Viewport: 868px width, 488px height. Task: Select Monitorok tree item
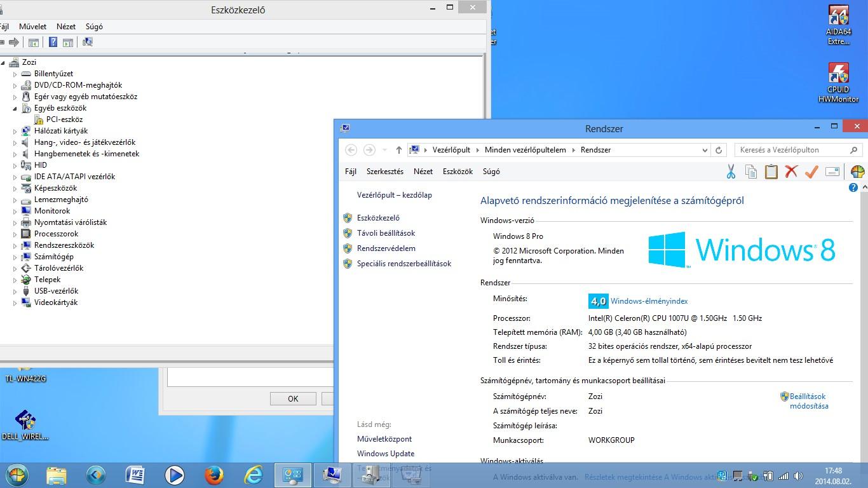(x=52, y=211)
